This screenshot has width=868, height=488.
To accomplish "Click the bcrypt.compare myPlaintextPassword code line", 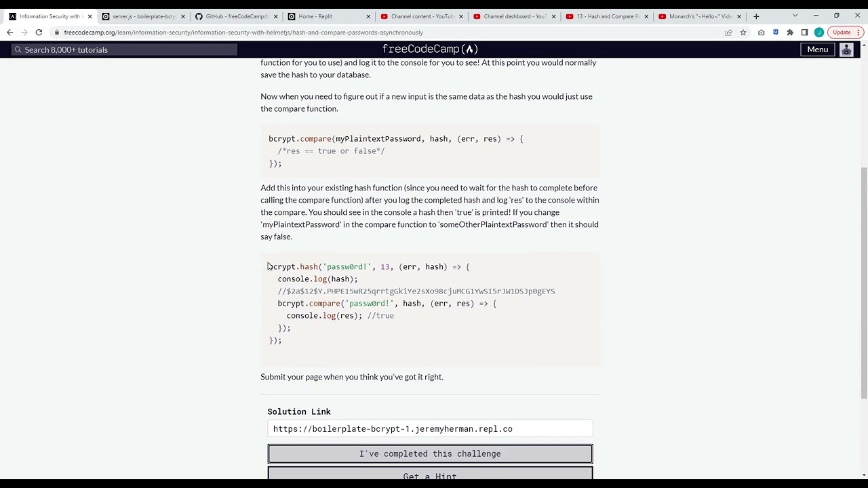I will coord(396,139).
